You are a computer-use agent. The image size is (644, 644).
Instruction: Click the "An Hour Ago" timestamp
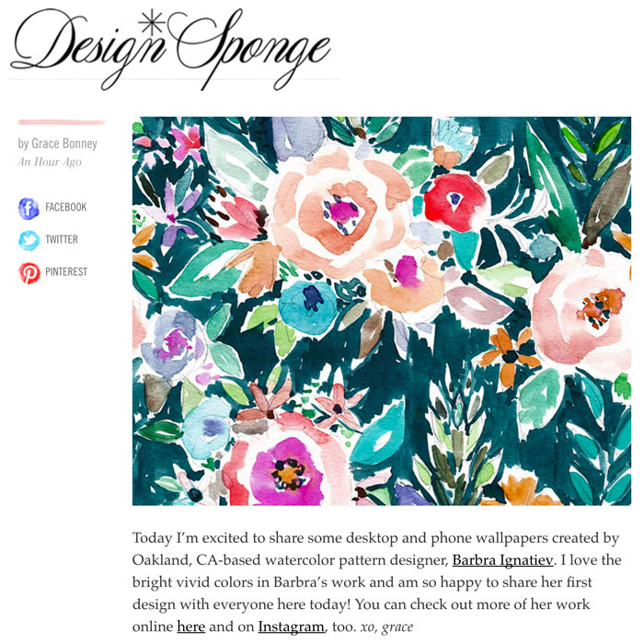click(50, 162)
